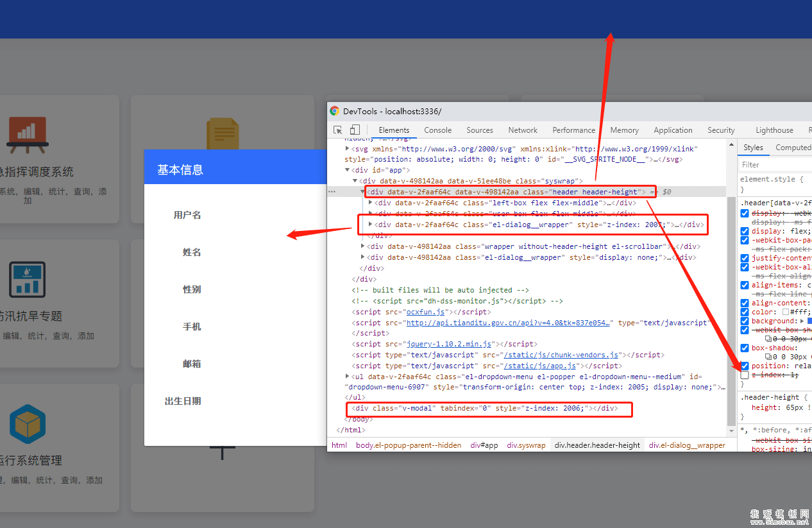Toggle the position: relative property checkbox
This screenshot has width=812, height=528.
(745, 366)
